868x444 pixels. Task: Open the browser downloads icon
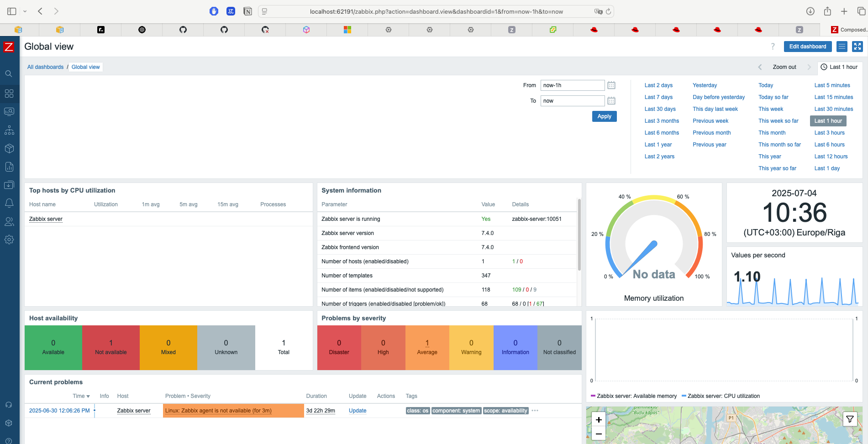[x=810, y=11]
